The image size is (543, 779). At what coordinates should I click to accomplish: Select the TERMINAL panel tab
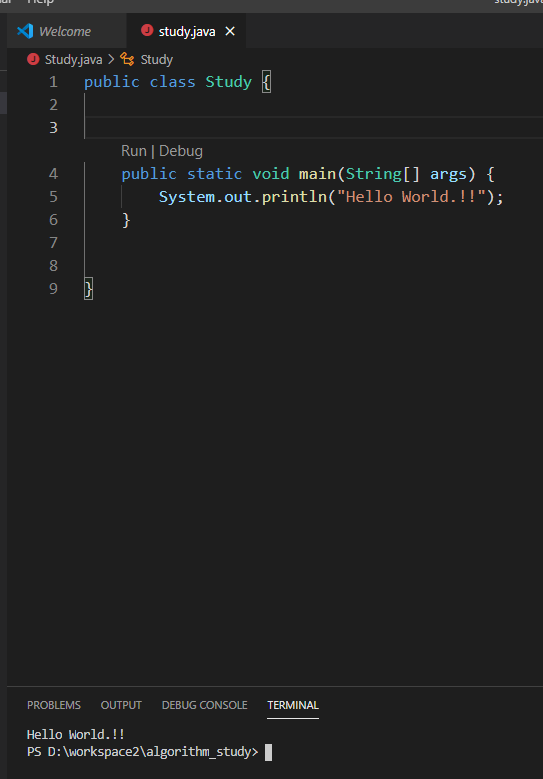(x=293, y=705)
